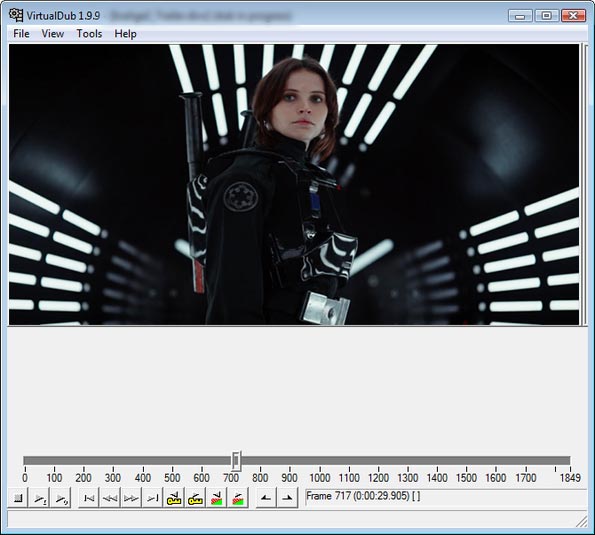Open the View menu
595x535 pixels.
pos(52,34)
